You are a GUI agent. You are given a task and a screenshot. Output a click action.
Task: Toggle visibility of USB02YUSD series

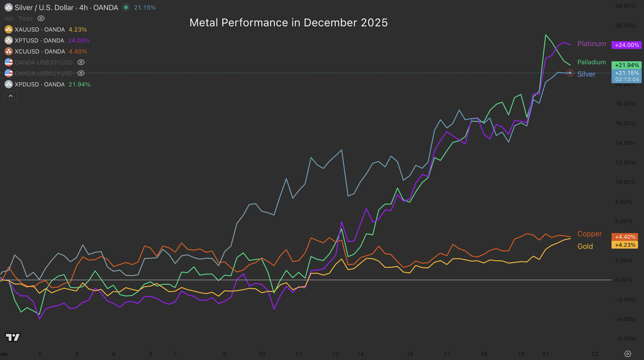tap(81, 73)
